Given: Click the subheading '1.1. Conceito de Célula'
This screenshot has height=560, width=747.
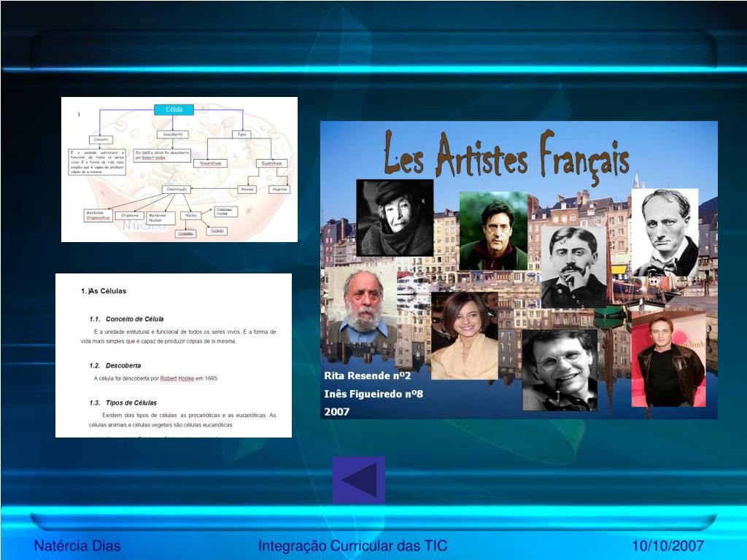Looking at the screenshot, I should pos(126,319).
